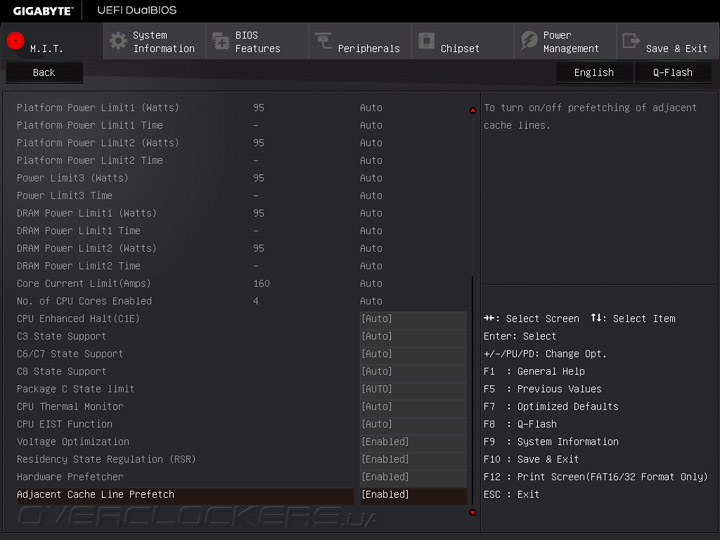Click the Save & Exit icon

click(631, 41)
